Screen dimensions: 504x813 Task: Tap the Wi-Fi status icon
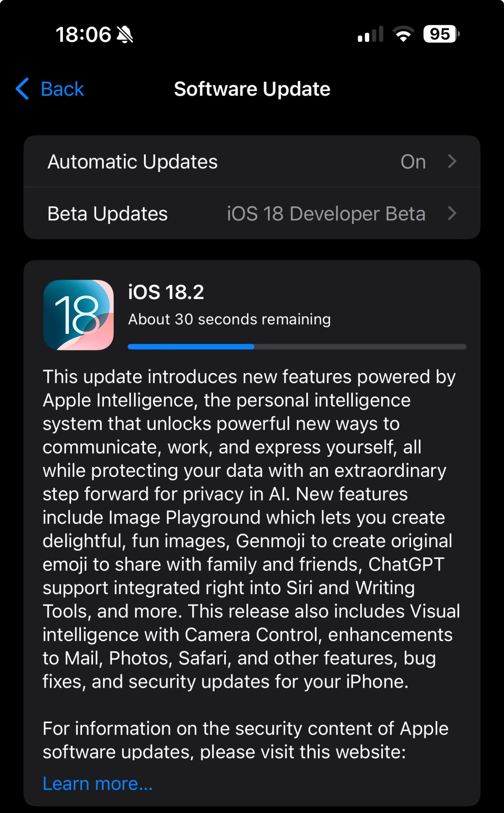point(403,34)
